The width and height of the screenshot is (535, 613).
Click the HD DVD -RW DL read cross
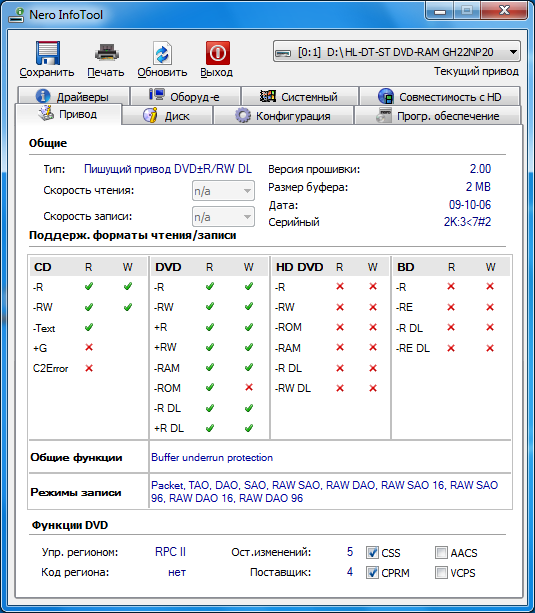pos(340,388)
